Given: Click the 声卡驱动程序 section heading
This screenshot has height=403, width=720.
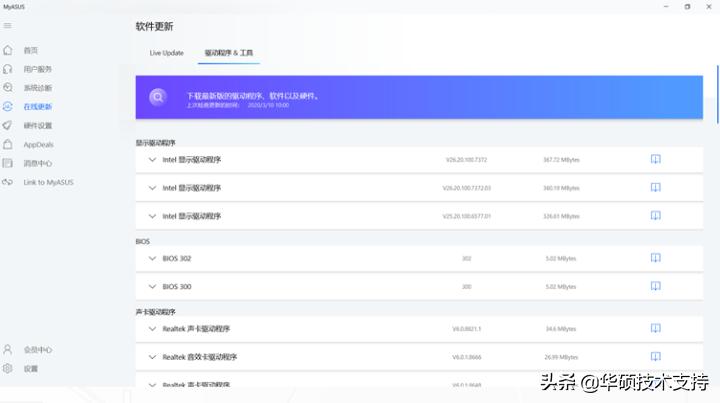Looking at the screenshot, I should (x=155, y=312).
